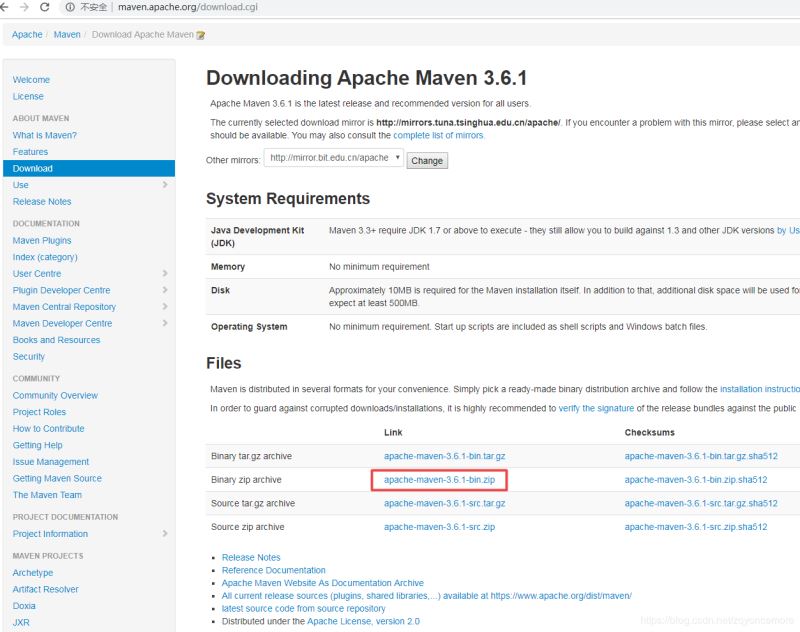The height and width of the screenshot is (632, 800).
Task: Click Release Notes link under Files table
Action: tap(251, 558)
